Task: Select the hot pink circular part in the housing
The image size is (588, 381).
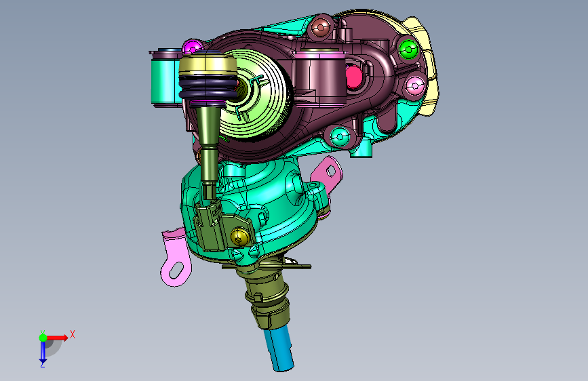Action: point(353,77)
